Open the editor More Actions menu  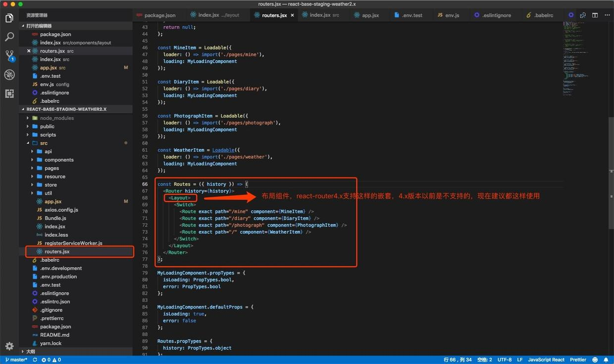(607, 15)
